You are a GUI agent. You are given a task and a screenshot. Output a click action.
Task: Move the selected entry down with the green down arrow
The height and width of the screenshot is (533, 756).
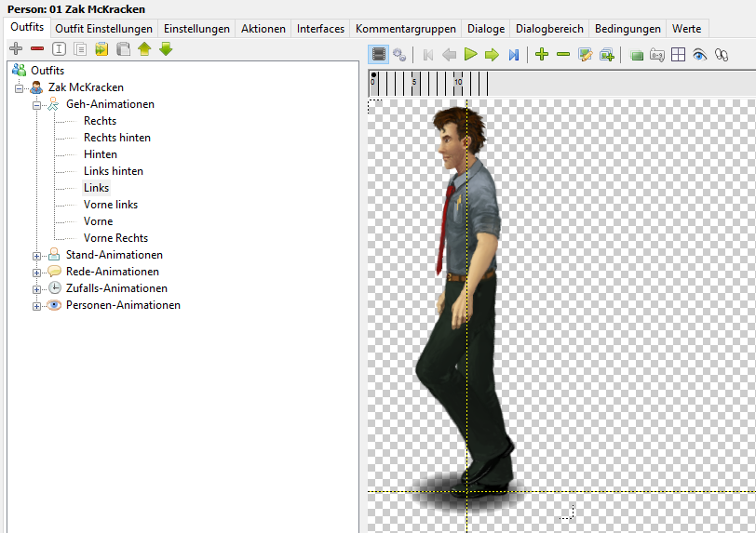[x=166, y=48]
